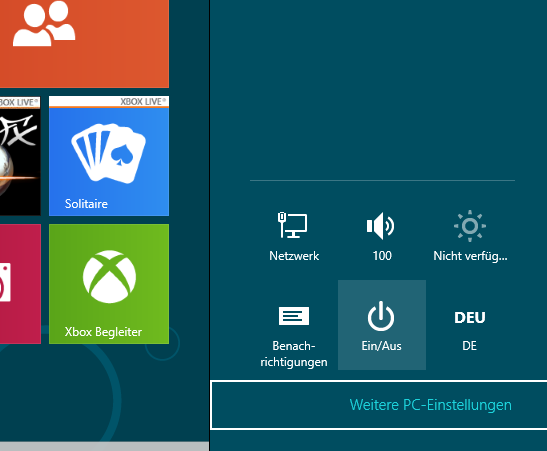Launch the Solitaire tile
The width and height of the screenshot is (547, 451).
[x=109, y=156]
